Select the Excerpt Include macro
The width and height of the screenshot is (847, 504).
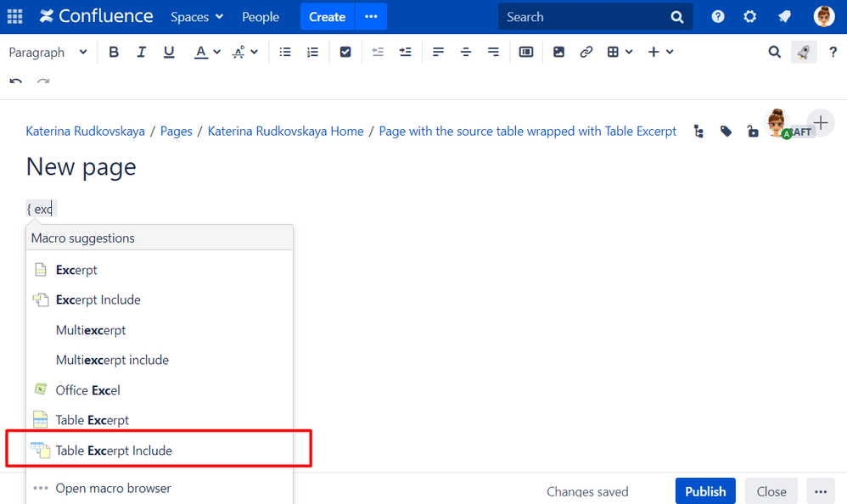160,300
